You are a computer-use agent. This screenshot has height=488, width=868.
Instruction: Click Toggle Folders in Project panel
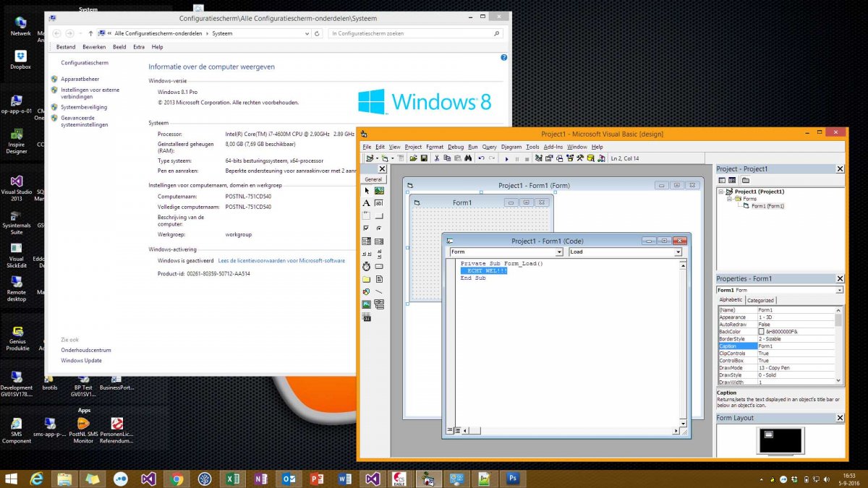[745, 180]
